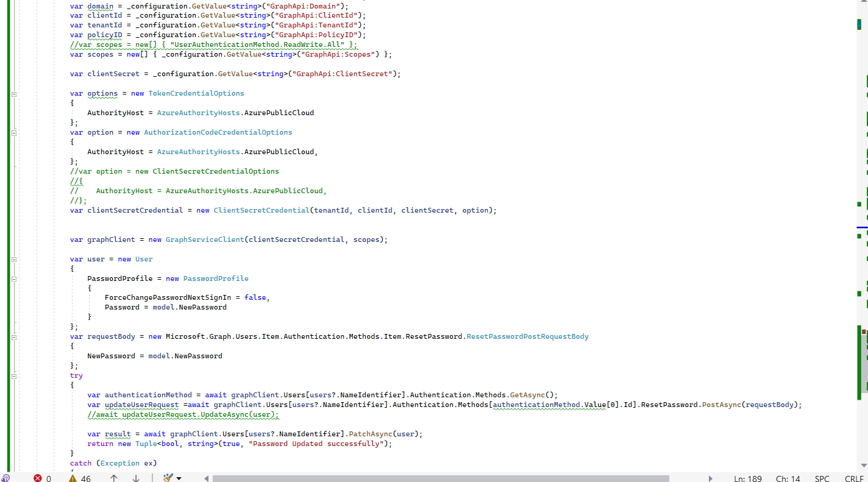Click the 'catch (Exception ex)' line
868x482 pixels.
tap(113, 463)
